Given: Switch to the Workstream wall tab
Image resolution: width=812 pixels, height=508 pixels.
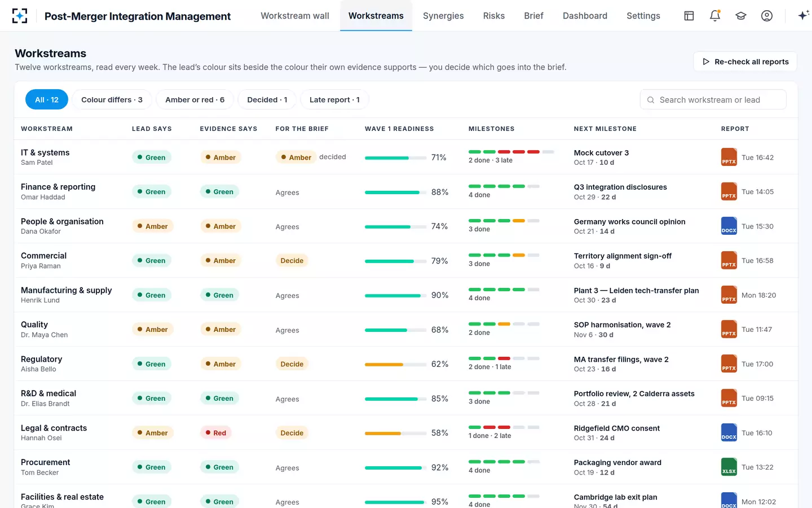Looking at the screenshot, I should (x=295, y=16).
